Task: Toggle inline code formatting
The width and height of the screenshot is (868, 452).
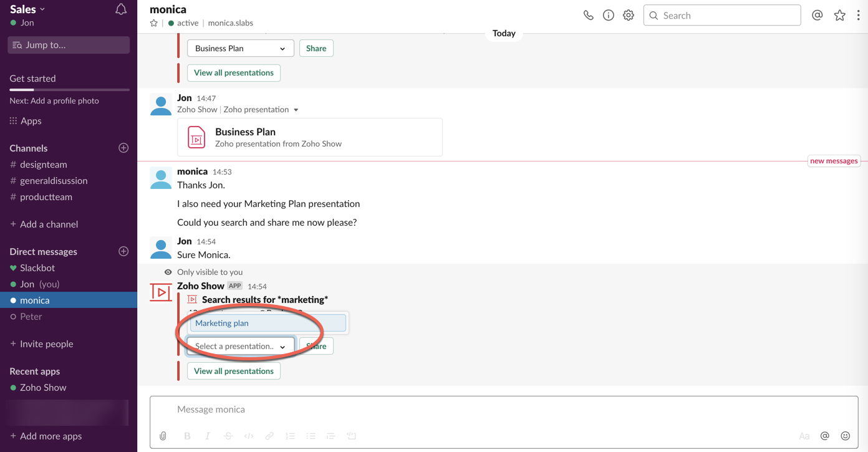Action: (x=249, y=436)
